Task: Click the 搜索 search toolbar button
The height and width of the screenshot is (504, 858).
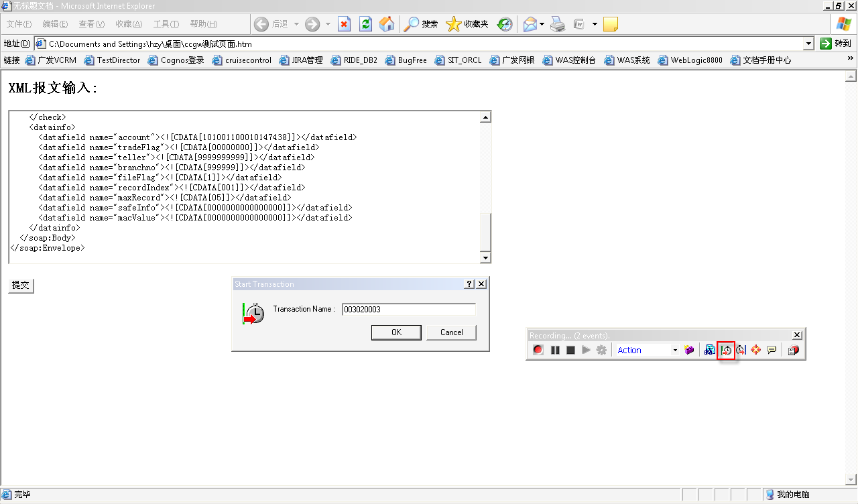Action: (x=421, y=24)
